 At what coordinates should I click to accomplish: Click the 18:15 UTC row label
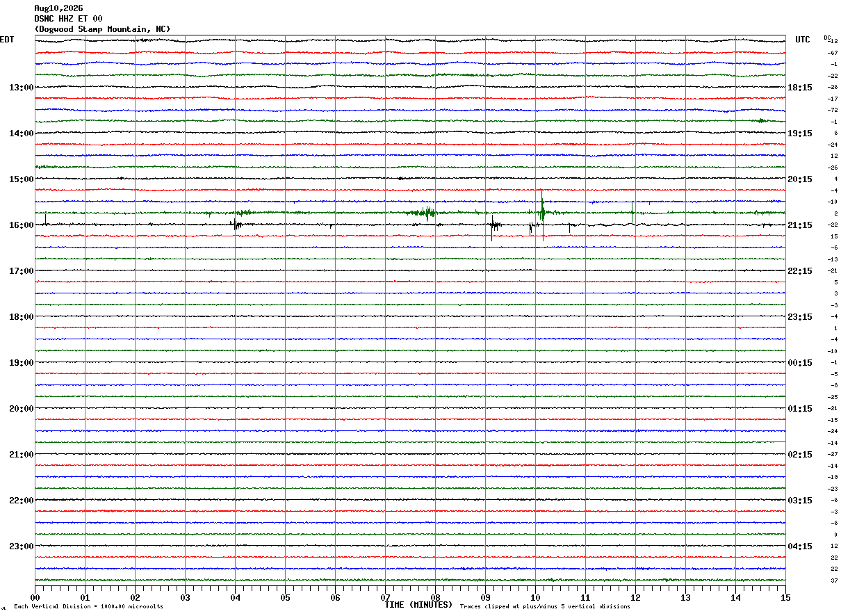point(799,88)
